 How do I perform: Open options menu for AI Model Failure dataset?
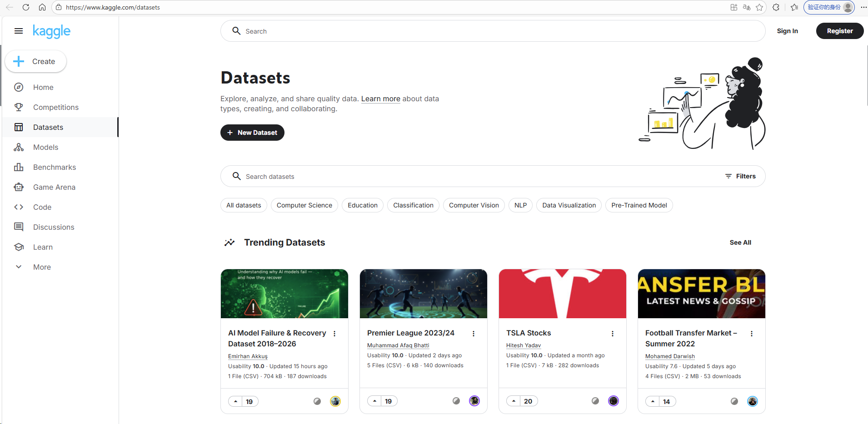coord(334,334)
